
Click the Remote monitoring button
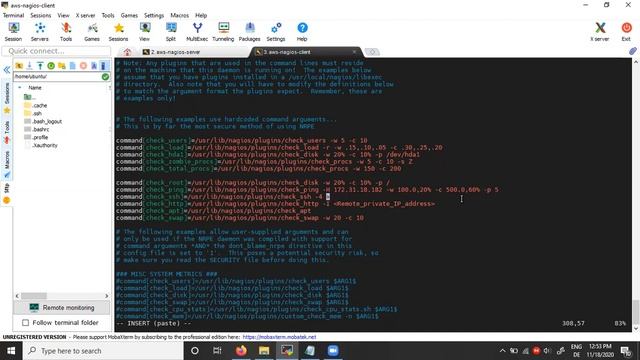[62, 308]
